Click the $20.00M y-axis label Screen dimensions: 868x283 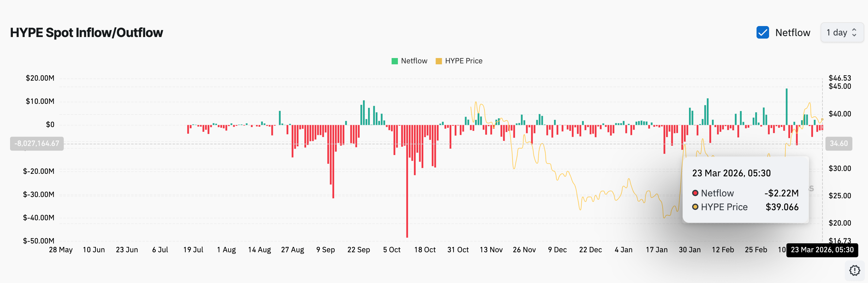[40, 78]
